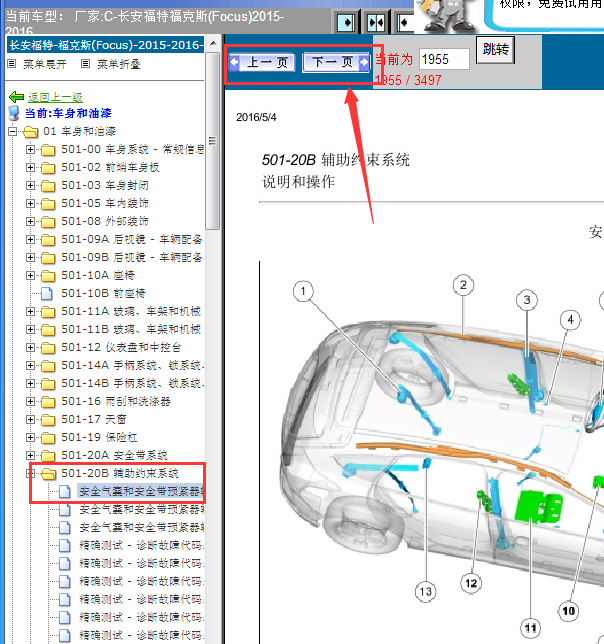Open the 501-10B 前座椅 entry
The width and height of the screenshot is (604, 644).
103,293
